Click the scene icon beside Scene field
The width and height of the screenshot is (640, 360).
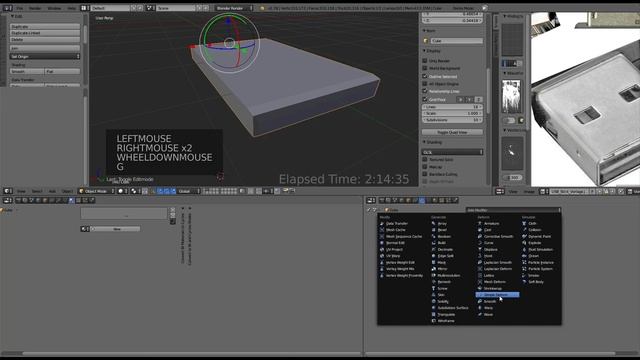coord(150,8)
